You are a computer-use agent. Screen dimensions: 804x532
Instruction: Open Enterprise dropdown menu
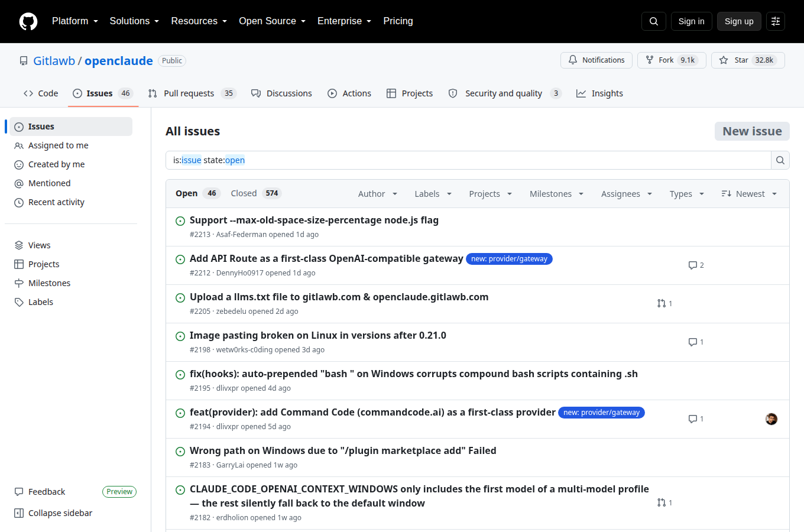[344, 21]
